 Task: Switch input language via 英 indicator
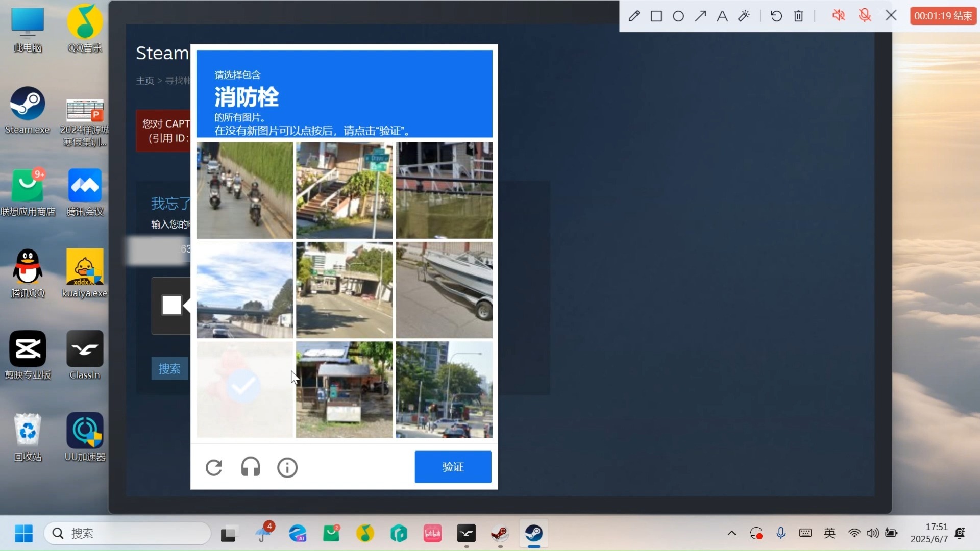(x=829, y=534)
